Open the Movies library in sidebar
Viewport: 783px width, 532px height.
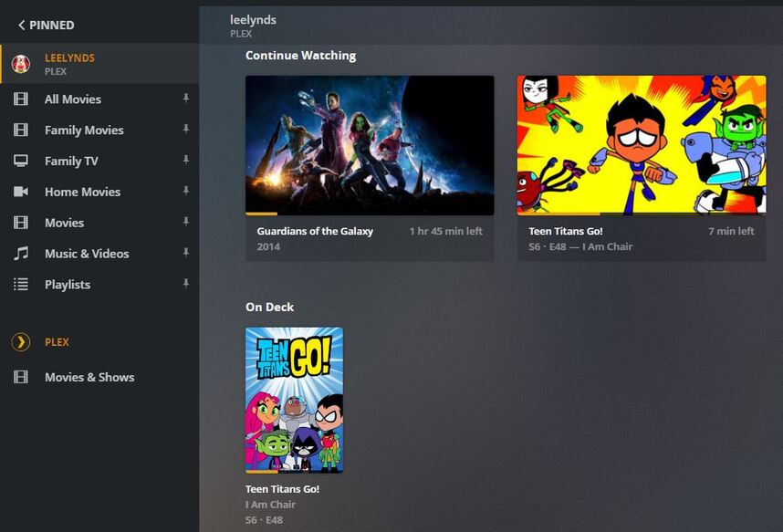tap(99, 223)
